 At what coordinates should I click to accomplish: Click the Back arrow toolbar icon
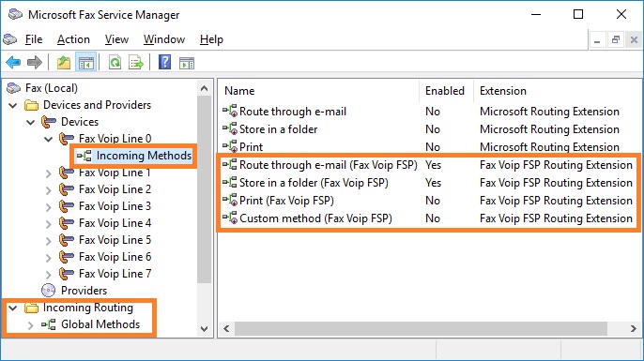click(13, 62)
